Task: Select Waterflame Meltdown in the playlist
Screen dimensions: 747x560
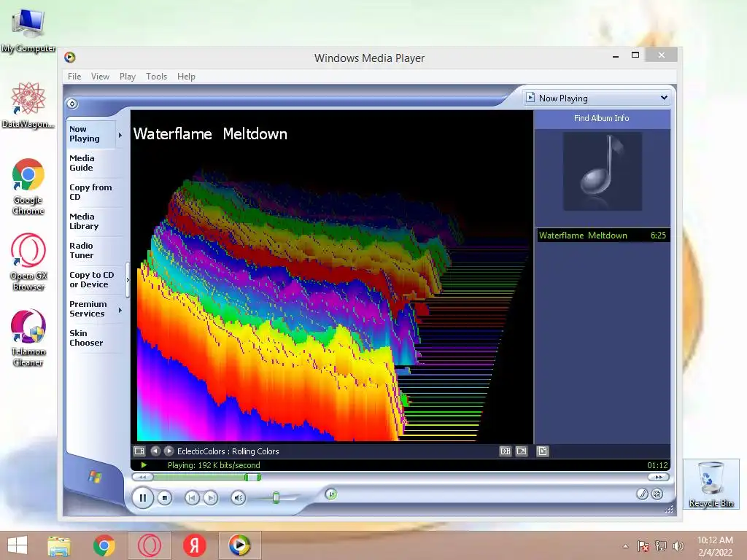Action: tap(603, 236)
